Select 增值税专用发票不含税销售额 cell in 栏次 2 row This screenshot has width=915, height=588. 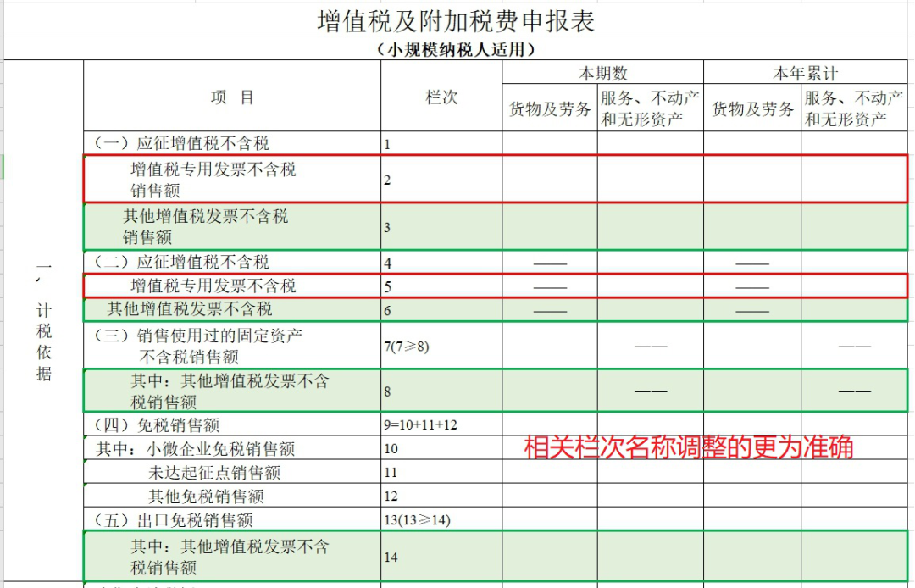(x=232, y=179)
